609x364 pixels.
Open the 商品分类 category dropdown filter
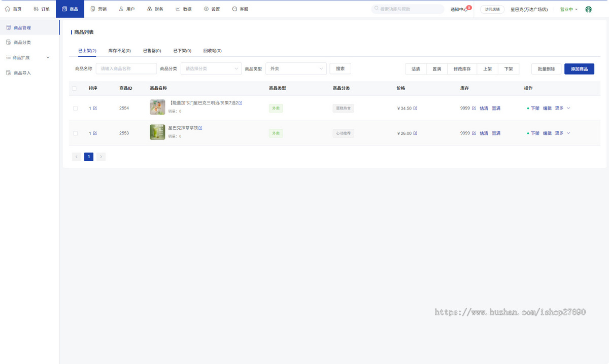click(x=211, y=68)
